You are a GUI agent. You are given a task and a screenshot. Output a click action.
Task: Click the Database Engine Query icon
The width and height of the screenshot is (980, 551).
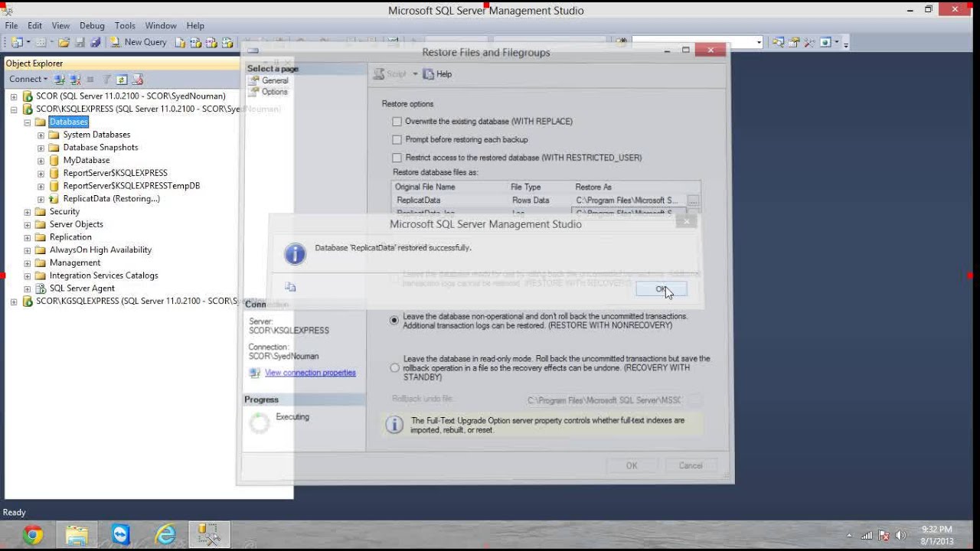click(x=180, y=42)
